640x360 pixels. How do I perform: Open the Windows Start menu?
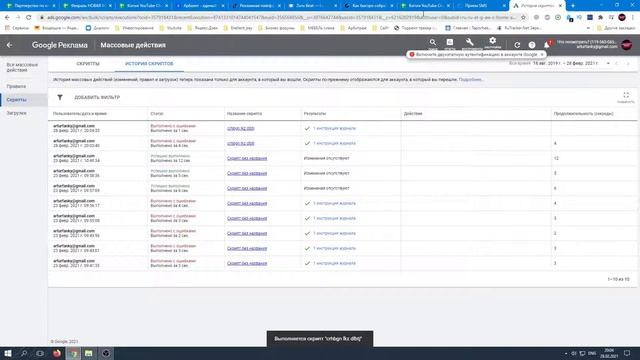(8, 353)
